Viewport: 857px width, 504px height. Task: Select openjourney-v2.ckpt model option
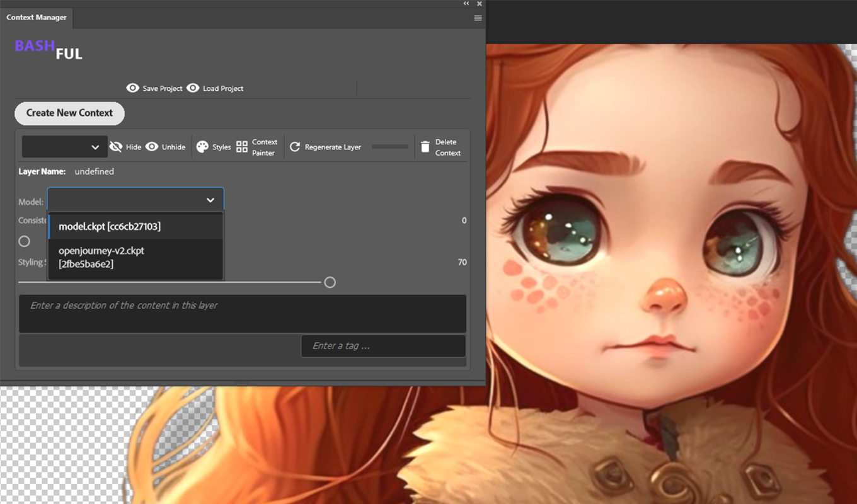135,257
